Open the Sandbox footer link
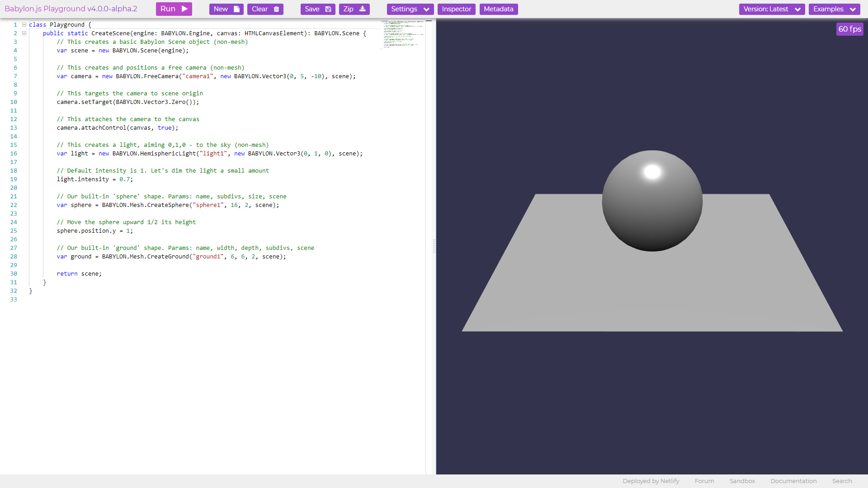The image size is (868, 488). coord(742,481)
